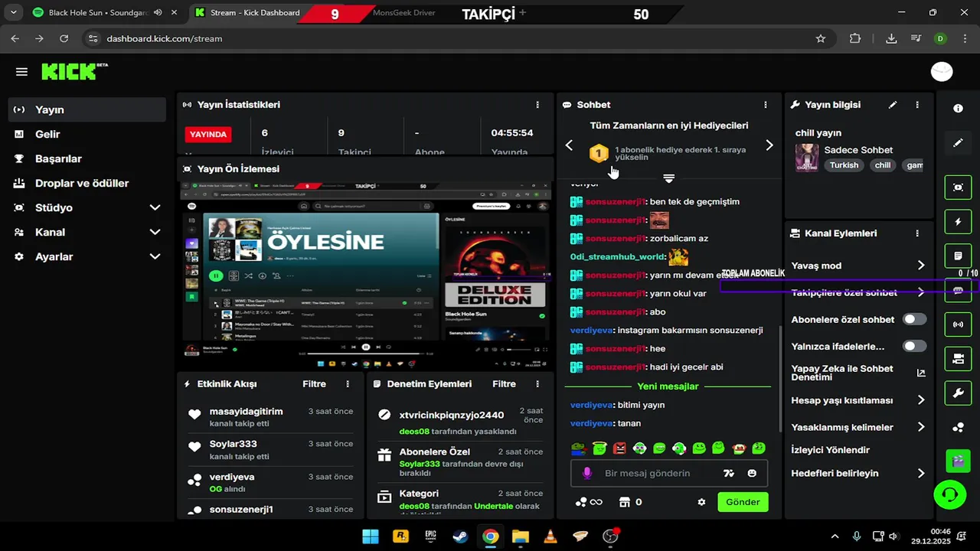Toggle Abonelere özel sohbet switch
The width and height of the screenshot is (980, 551).
pos(914,319)
